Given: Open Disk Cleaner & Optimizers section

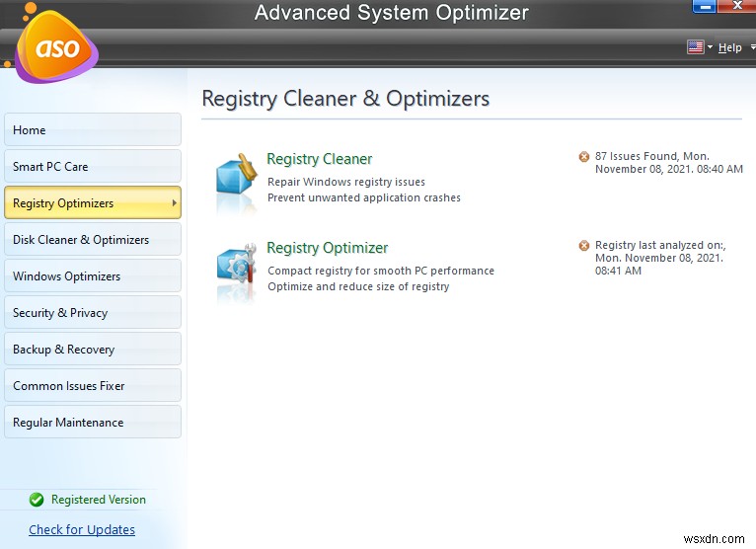Looking at the screenshot, I should 93,240.
